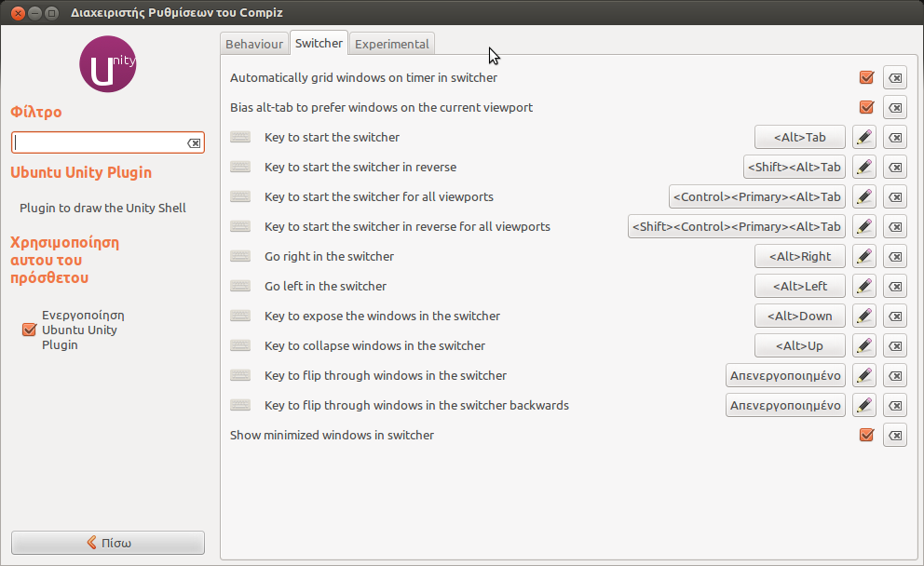Disable 'Show minimized windows in switcher'
Screen dimensions: 924x566
point(866,436)
